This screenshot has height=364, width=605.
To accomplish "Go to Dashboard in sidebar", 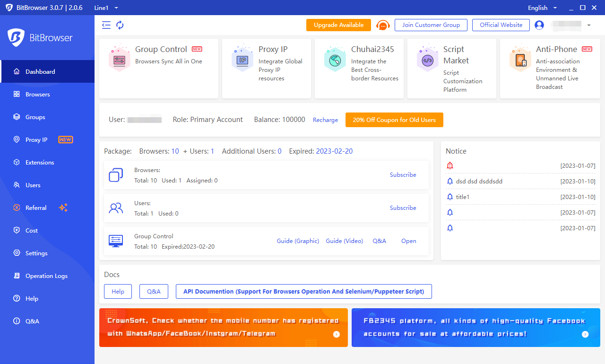I will 47,71.
